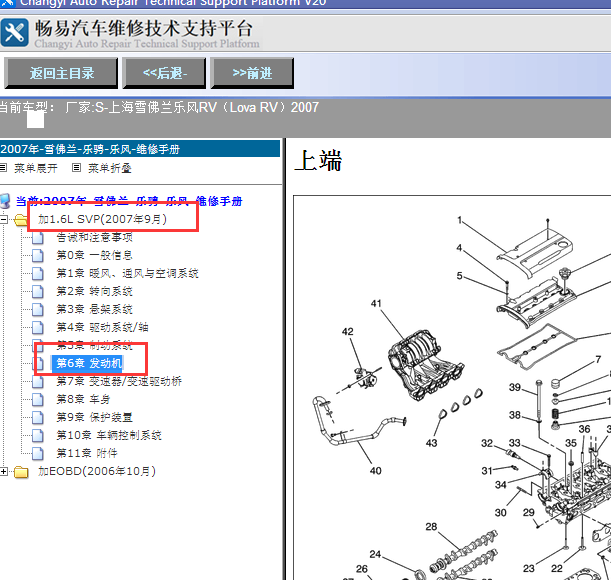Open 第9章 保护装置
Screen dimensions: 611x580
94,417
